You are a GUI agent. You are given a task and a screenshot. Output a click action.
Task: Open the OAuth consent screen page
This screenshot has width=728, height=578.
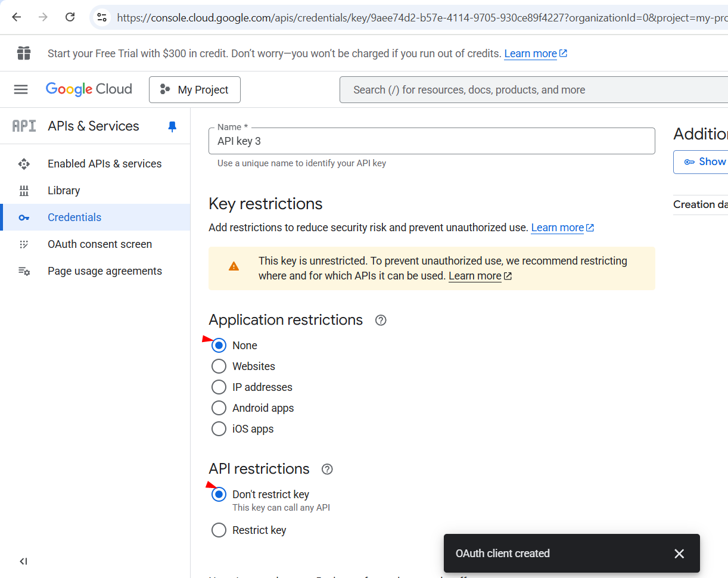tap(99, 244)
